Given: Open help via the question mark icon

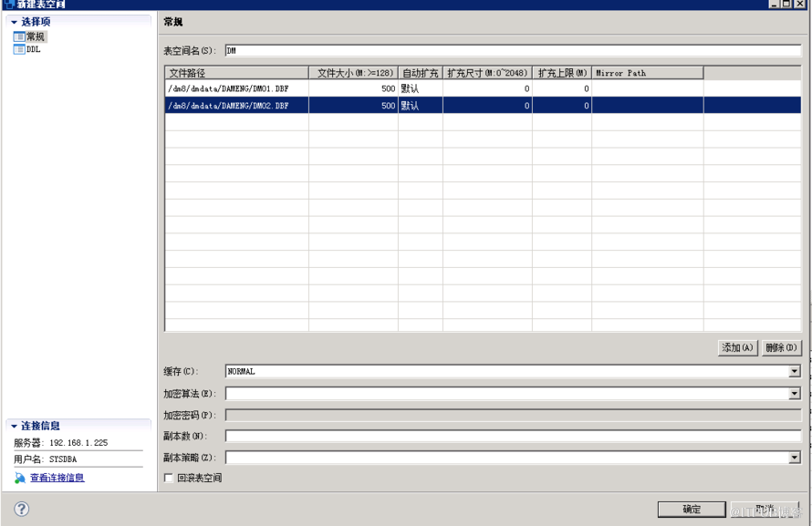Looking at the screenshot, I should (x=21, y=509).
